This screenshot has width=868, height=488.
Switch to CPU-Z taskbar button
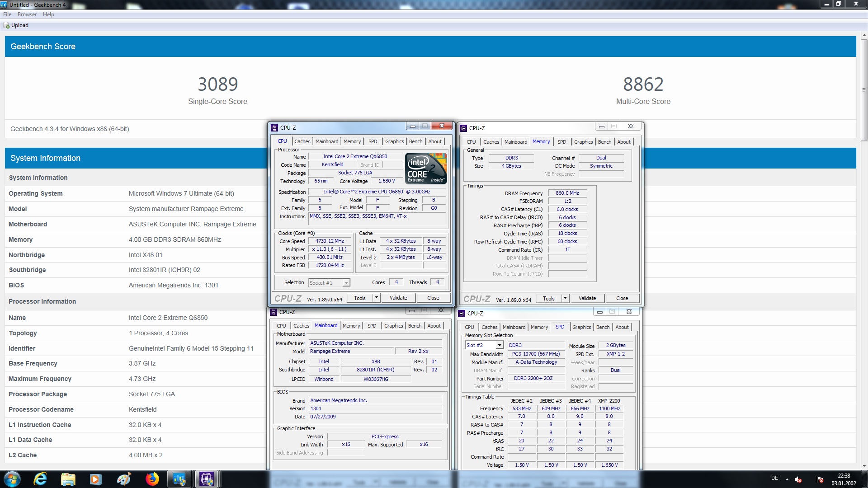[207, 479]
